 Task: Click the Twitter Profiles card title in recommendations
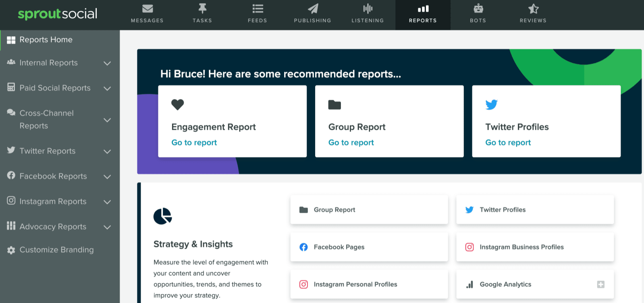pos(517,127)
